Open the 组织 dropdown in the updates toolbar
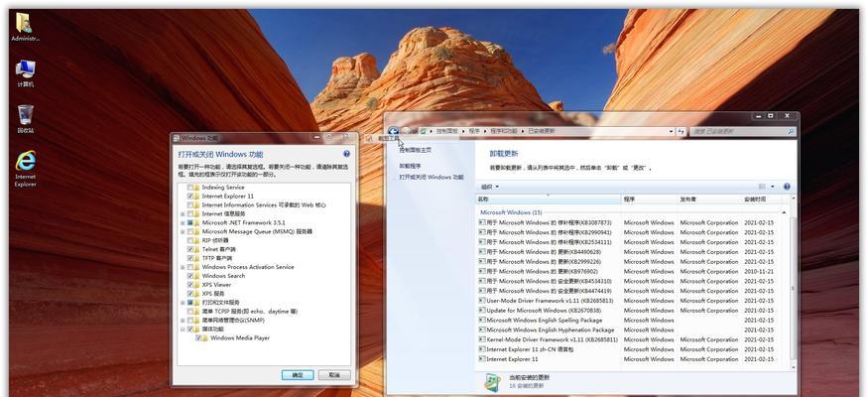Screen dimensions: 868x397 (489, 187)
